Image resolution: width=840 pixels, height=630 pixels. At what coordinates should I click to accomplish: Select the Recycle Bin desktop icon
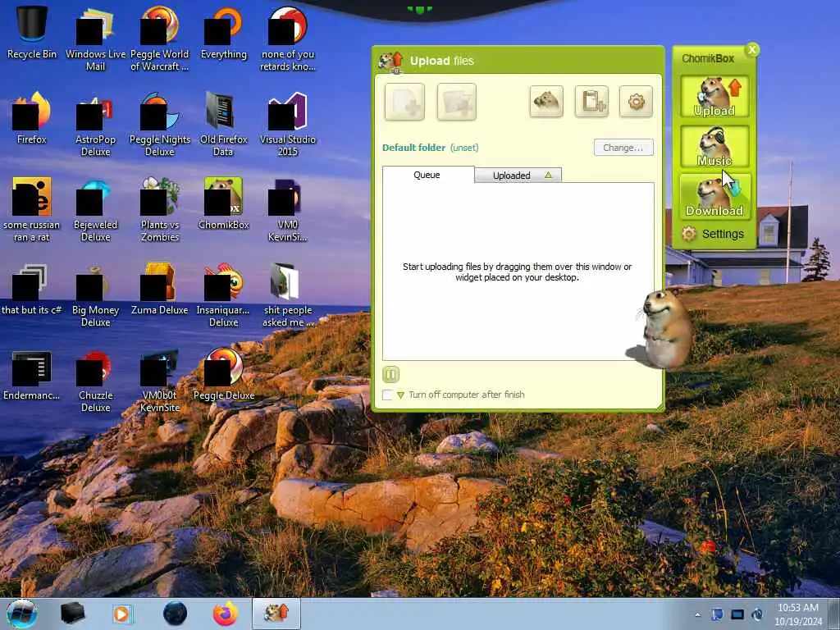click(x=32, y=32)
